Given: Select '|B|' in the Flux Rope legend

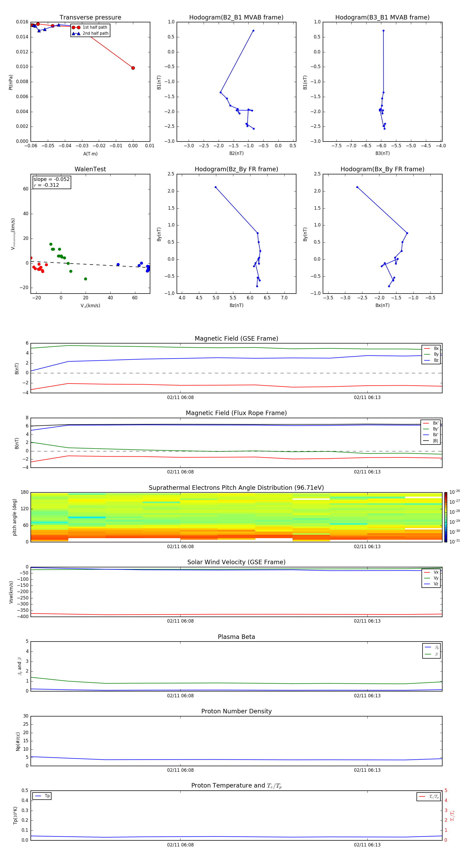Looking at the screenshot, I should point(431,441).
